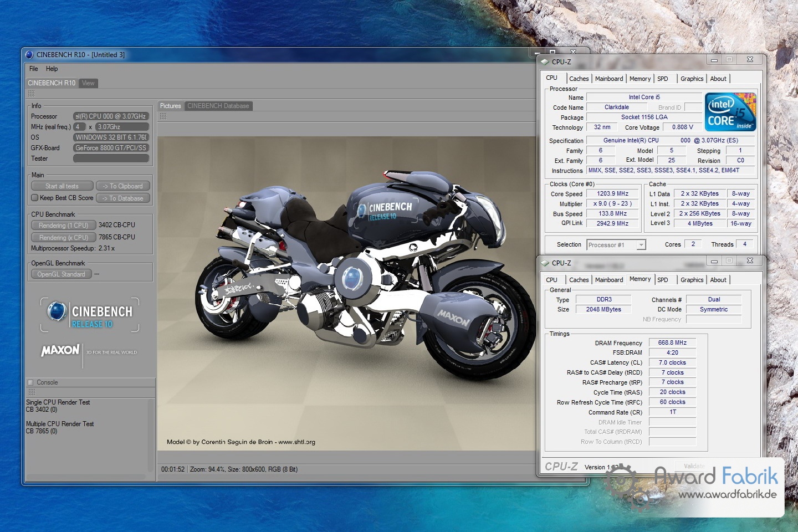
Task: Click the Core Speed value 1203.9 MHz
Action: [x=612, y=194]
